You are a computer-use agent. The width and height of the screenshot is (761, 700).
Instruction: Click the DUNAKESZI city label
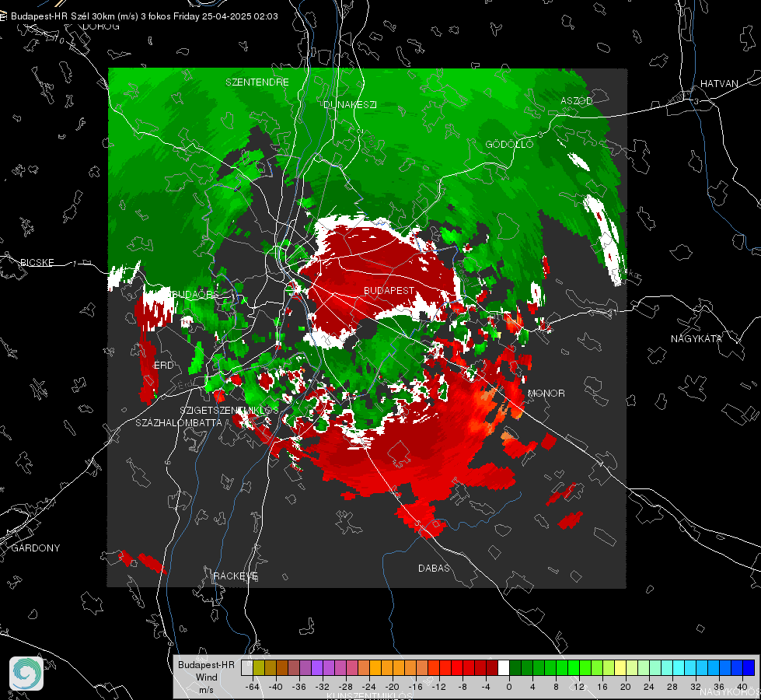[x=350, y=104]
